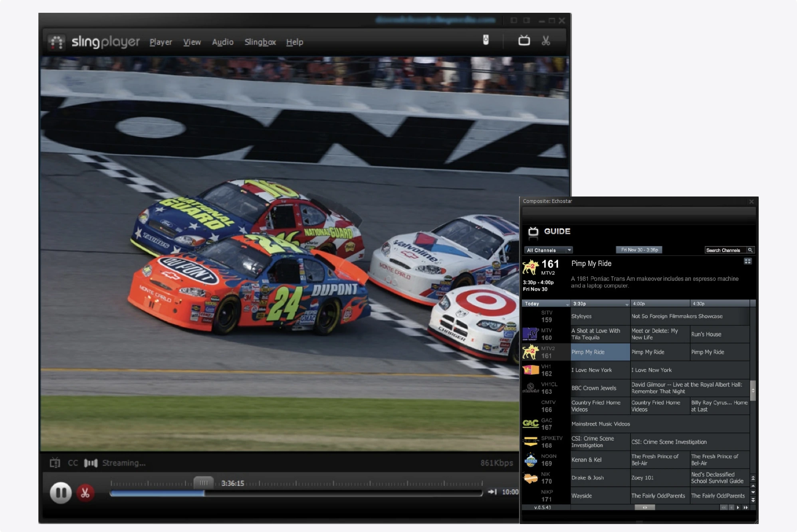This screenshot has width=797, height=532.
Task: Move up one channel with up arrow
Action: (x=753, y=486)
